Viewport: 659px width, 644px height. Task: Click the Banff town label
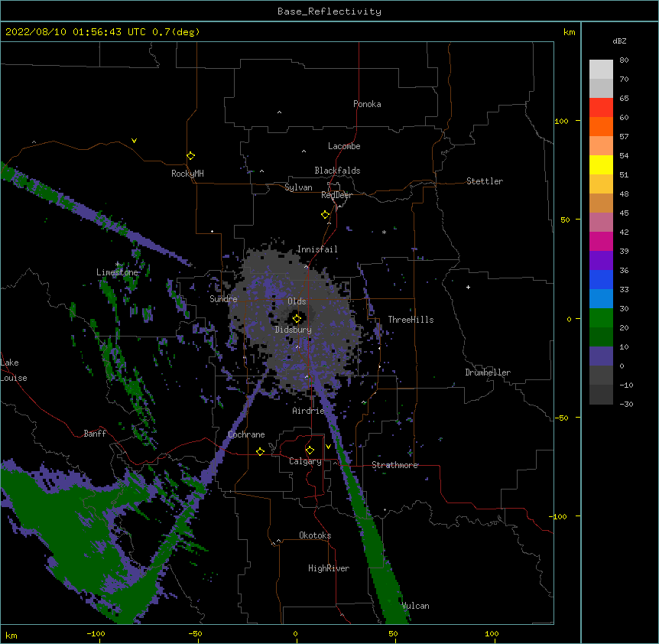[95, 434]
